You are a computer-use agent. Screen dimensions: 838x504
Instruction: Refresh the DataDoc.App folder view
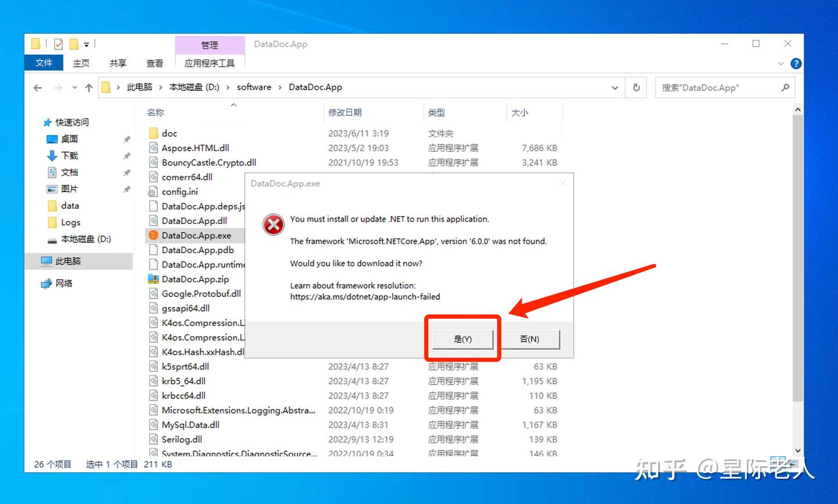636,87
